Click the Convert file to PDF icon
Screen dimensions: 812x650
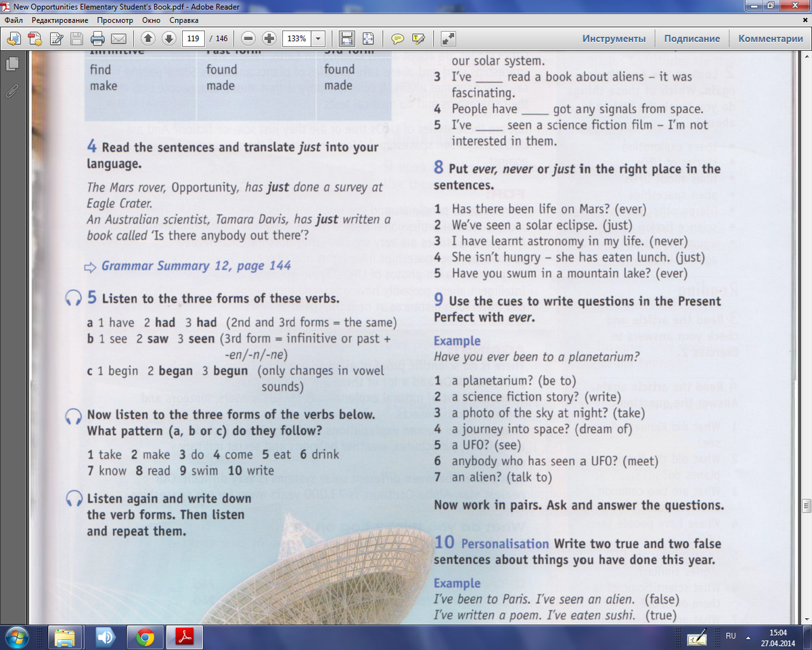34,38
